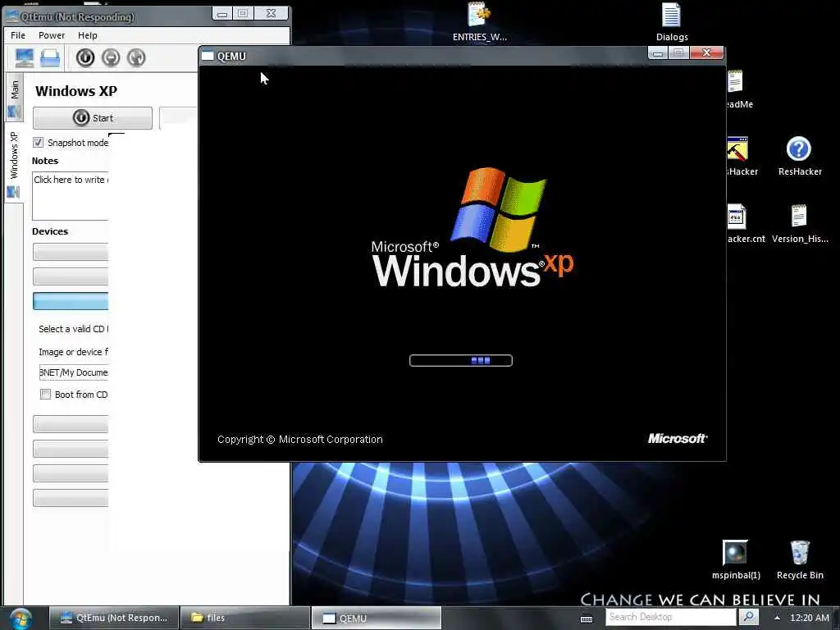This screenshot has height=630, width=840.
Task: Click the 12:20 AM clock
Action: pyautogui.click(x=809, y=618)
